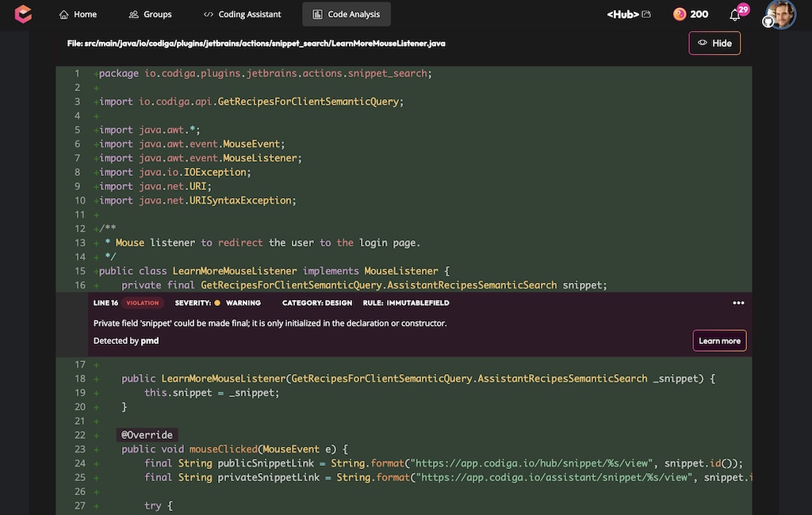Click line number 16 in gutter
Image resolution: width=812 pixels, height=515 pixels.
pyautogui.click(x=80, y=285)
